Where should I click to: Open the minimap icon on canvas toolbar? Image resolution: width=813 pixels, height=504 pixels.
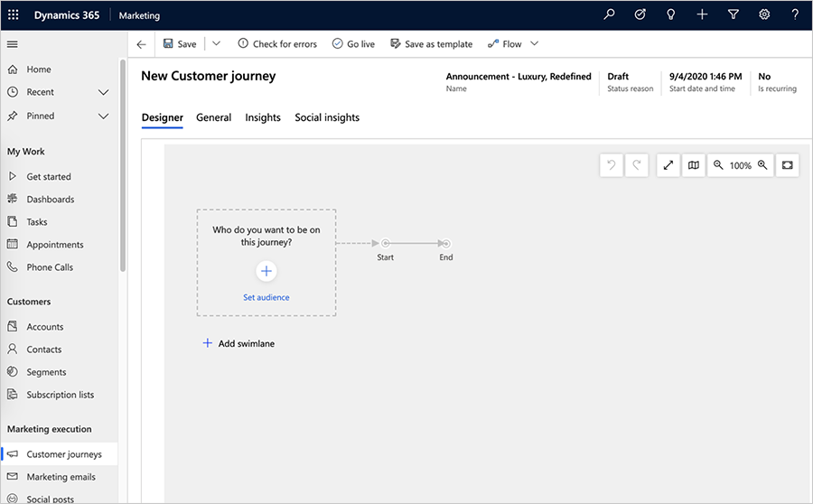693,165
